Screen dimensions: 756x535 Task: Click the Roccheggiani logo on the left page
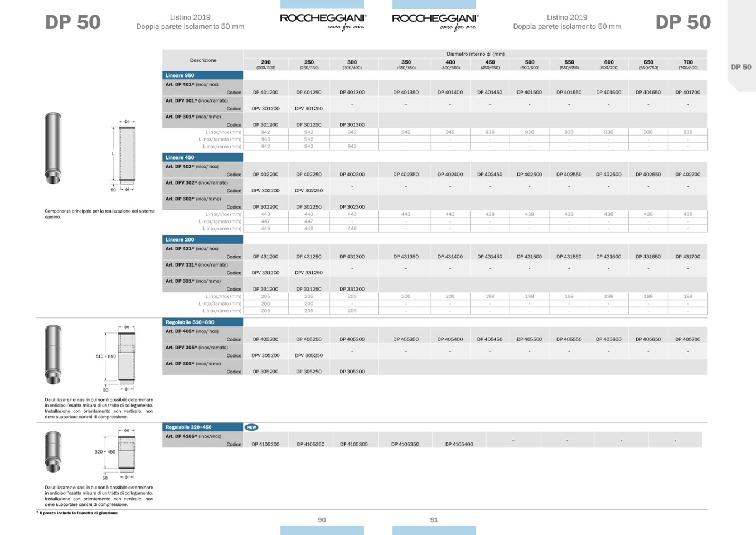[323, 22]
